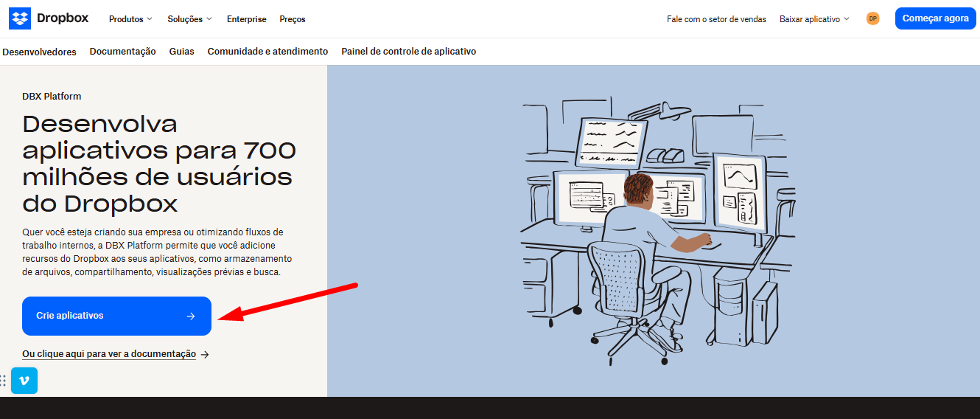Click the drag handle dots beside Vimeo widget
Viewport: 980px width, 419px height.
[4, 381]
